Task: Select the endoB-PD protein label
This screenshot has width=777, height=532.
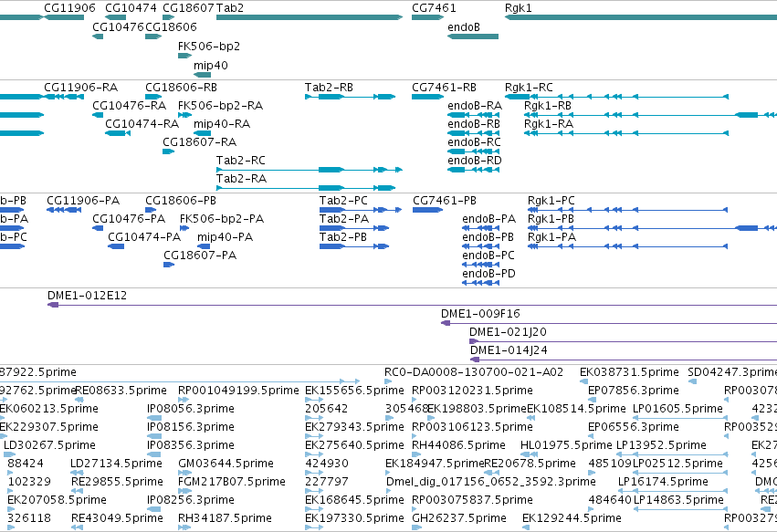Action: point(489,275)
